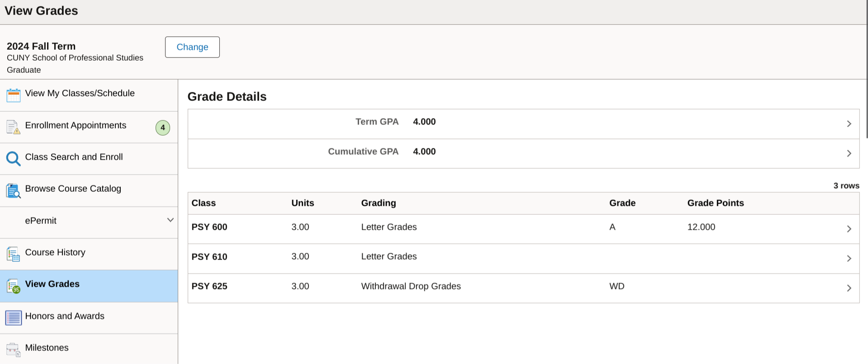Image resolution: width=868 pixels, height=364 pixels.
Task: Click the 3.00 units for PSY 610
Action: [300, 256]
